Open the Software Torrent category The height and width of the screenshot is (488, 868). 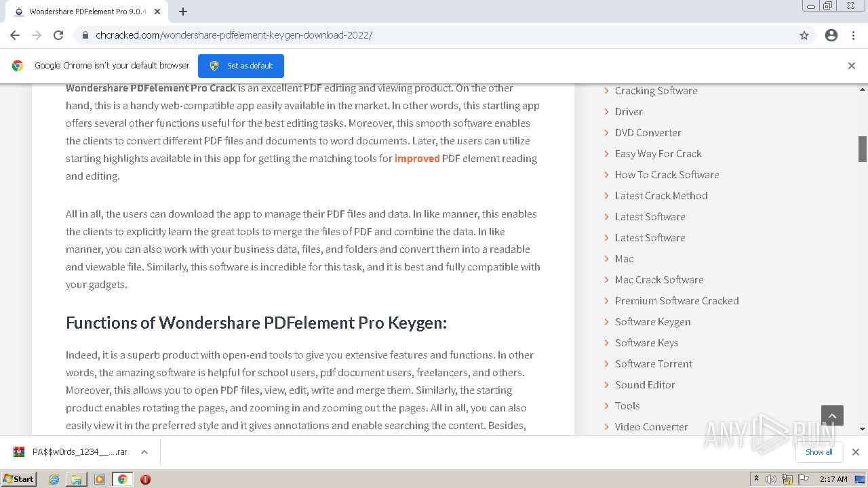(654, 364)
